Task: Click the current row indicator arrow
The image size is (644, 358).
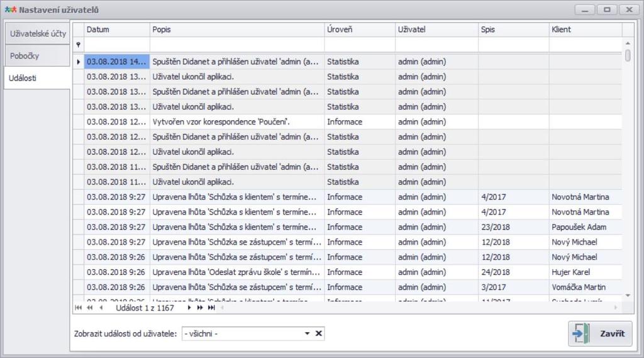Action: (x=78, y=62)
